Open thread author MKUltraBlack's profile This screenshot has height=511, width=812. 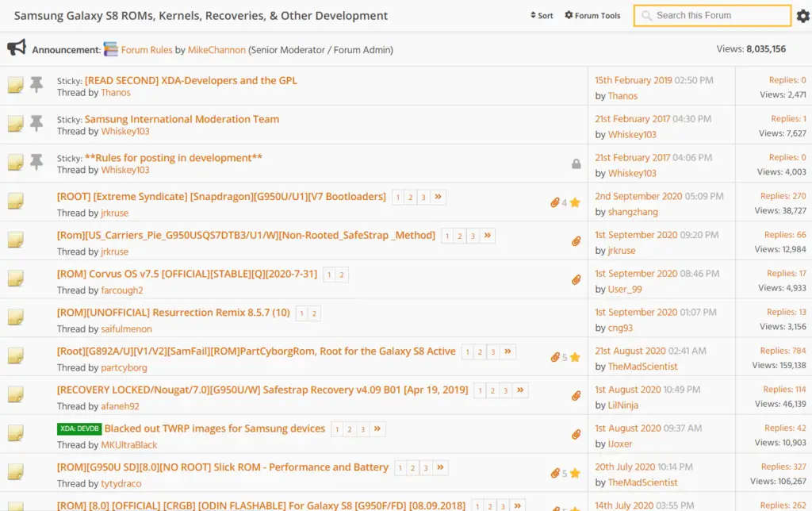(129, 444)
